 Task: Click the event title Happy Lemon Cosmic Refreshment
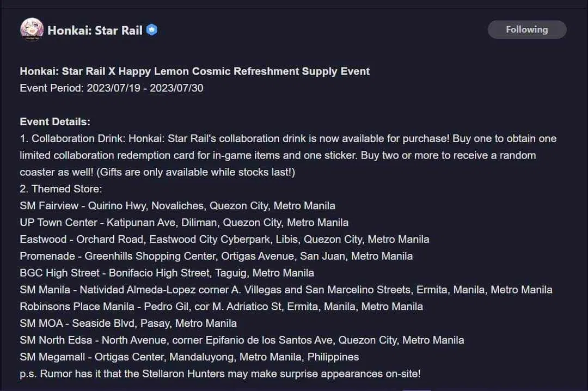[x=194, y=71]
